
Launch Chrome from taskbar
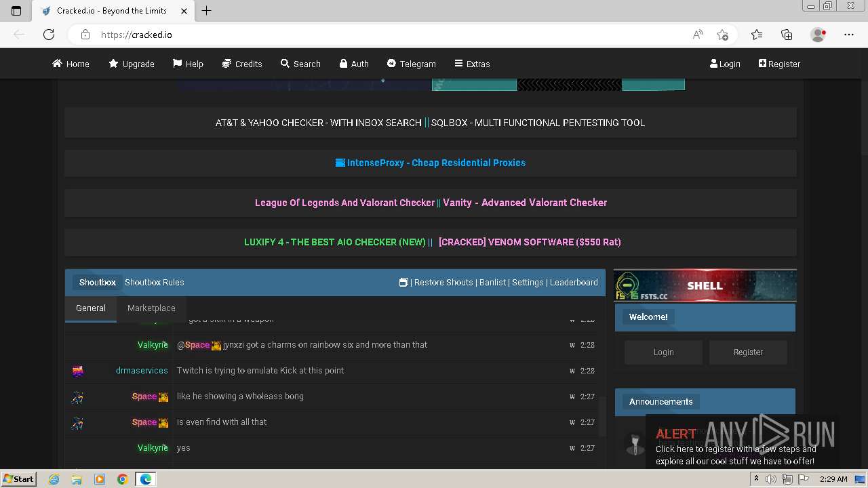coord(122,479)
